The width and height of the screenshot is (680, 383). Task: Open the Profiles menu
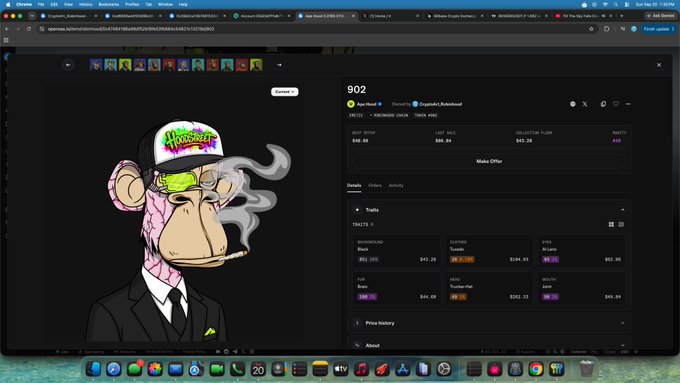pyautogui.click(x=132, y=4)
